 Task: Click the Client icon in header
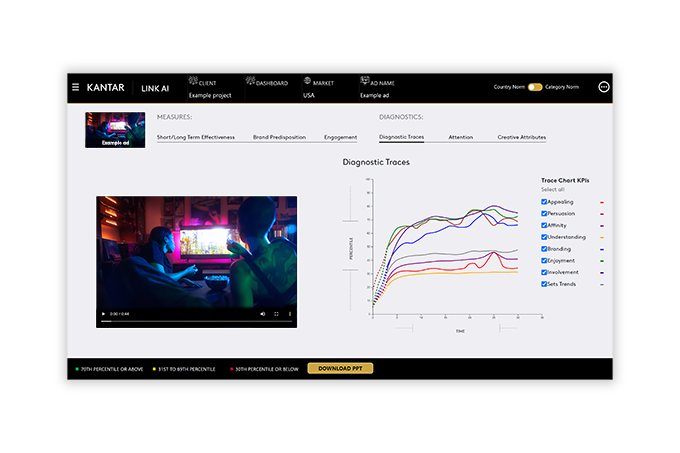click(x=193, y=82)
